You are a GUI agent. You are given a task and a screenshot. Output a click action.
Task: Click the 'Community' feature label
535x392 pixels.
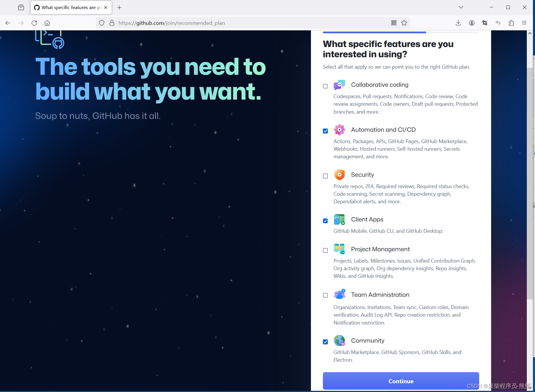pyautogui.click(x=368, y=341)
